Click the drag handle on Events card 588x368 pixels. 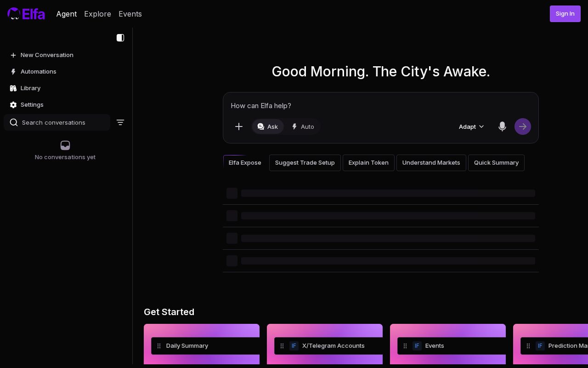[x=405, y=346]
